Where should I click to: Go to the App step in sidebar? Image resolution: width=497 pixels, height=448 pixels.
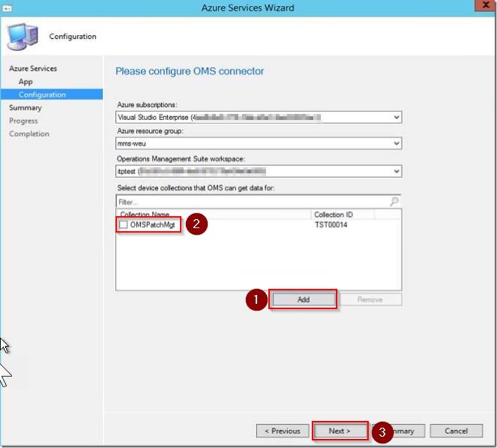point(26,82)
